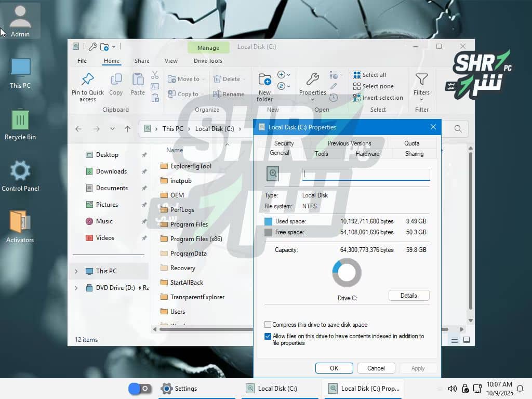
Task: Open the Filters icon in ribbon
Action: pos(421,79)
